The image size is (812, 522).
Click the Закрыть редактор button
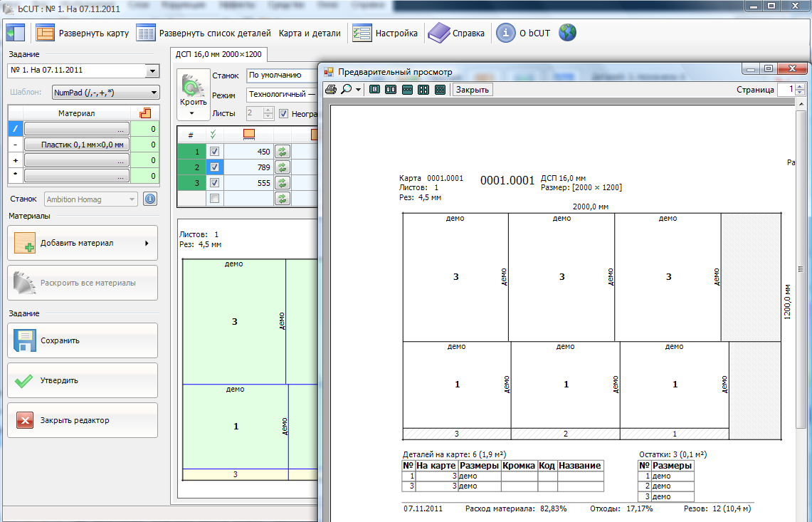pos(83,420)
